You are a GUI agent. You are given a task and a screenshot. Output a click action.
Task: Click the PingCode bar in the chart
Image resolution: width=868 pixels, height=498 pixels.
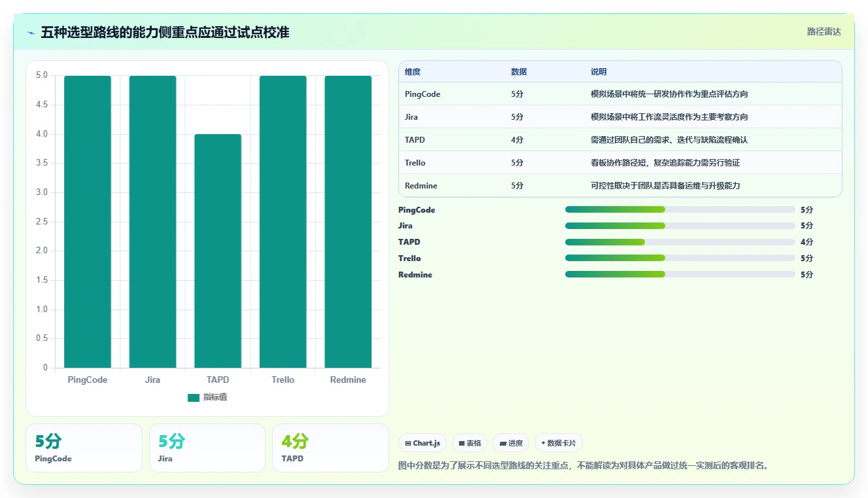coord(88,222)
